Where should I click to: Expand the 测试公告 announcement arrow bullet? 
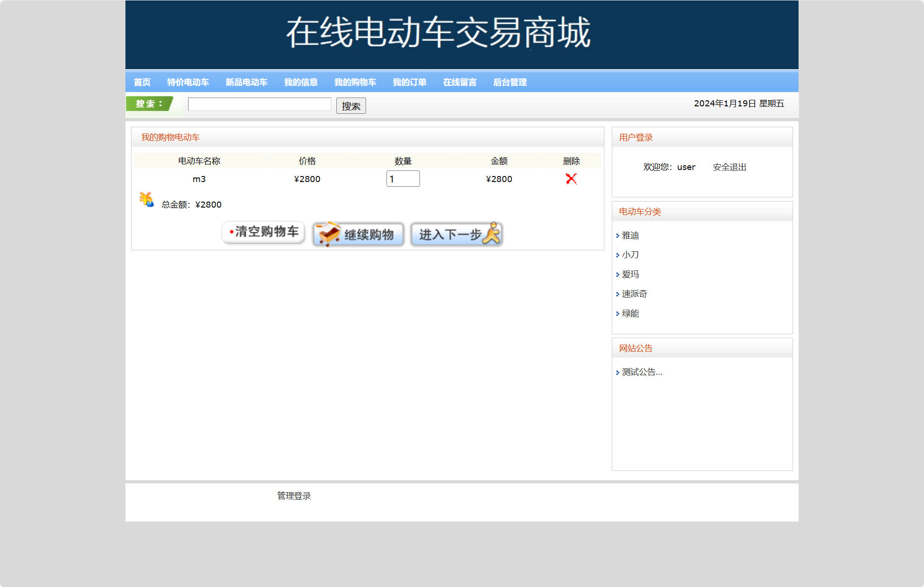click(617, 372)
